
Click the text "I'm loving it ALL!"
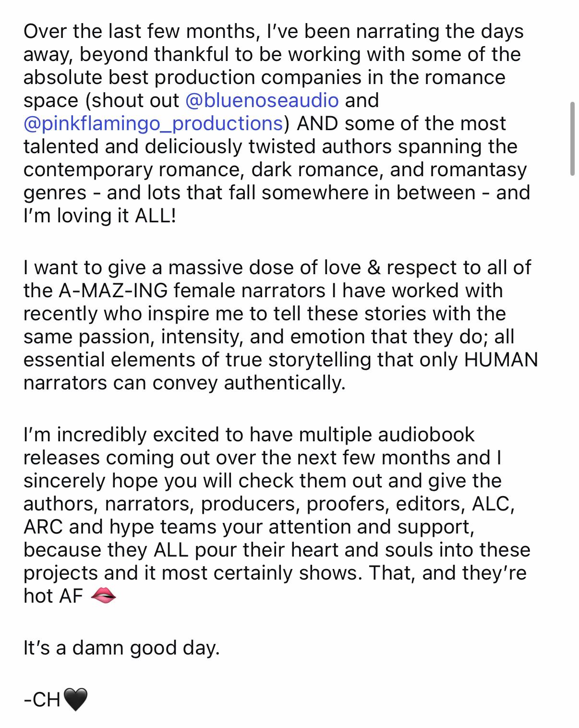(x=100, y=216)
